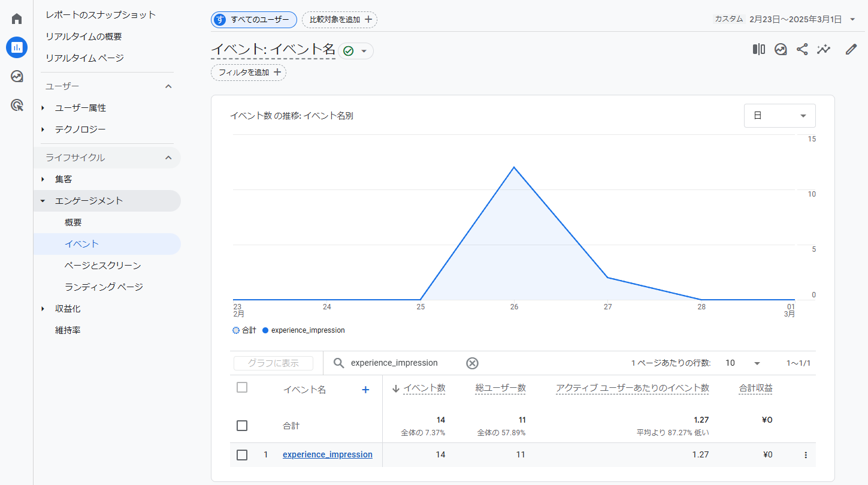Open レポートのスナップショット
868x485 pixels.
pos(101,14)
